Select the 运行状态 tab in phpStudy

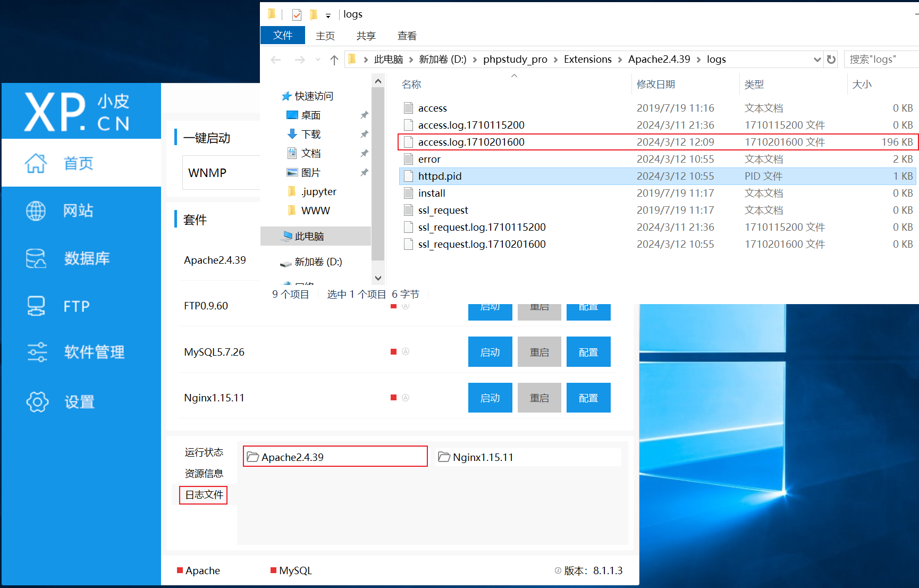(204, 452)
